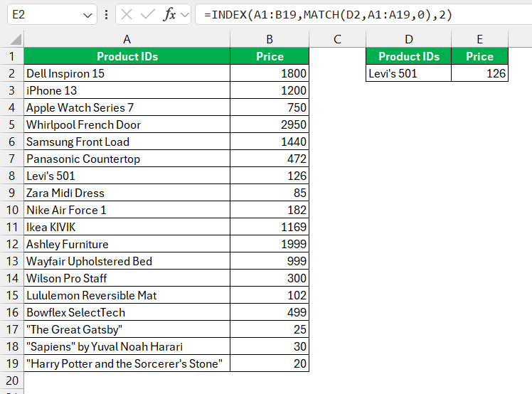This screenshot has width=532, height=394.
Task: Select column E header
Action: click(479, 39)
